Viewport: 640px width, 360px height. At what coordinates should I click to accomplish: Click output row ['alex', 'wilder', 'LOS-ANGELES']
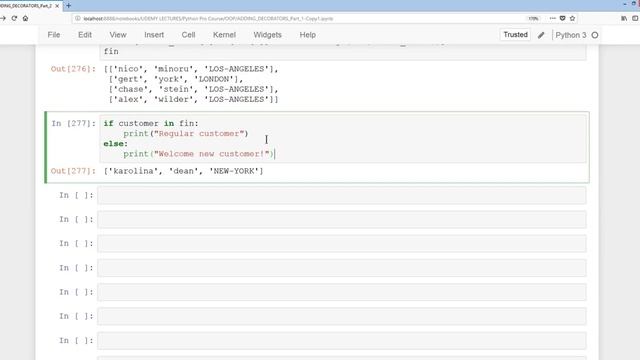coord(193,100)
